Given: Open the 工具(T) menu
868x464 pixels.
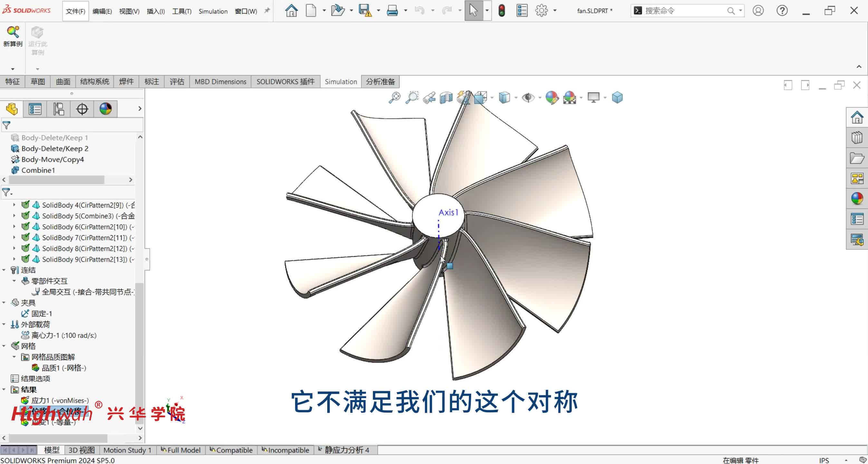Looking at the screenshot, I should pyautogui.click(x=182, y=12).
